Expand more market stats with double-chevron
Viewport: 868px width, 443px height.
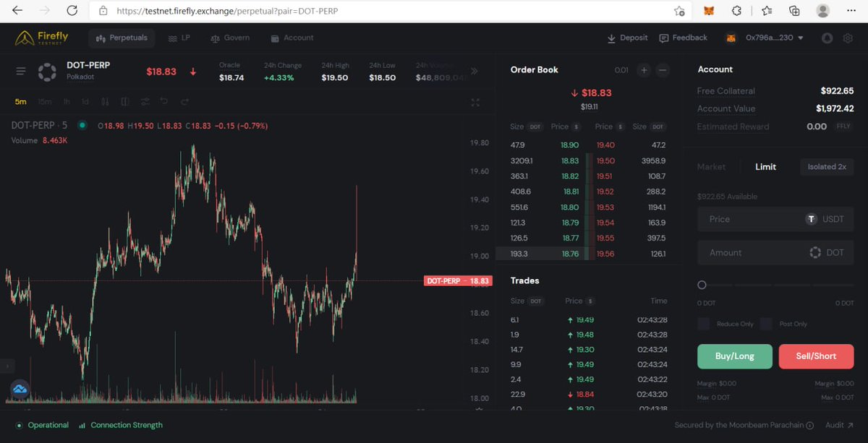[x=475, y=71]
